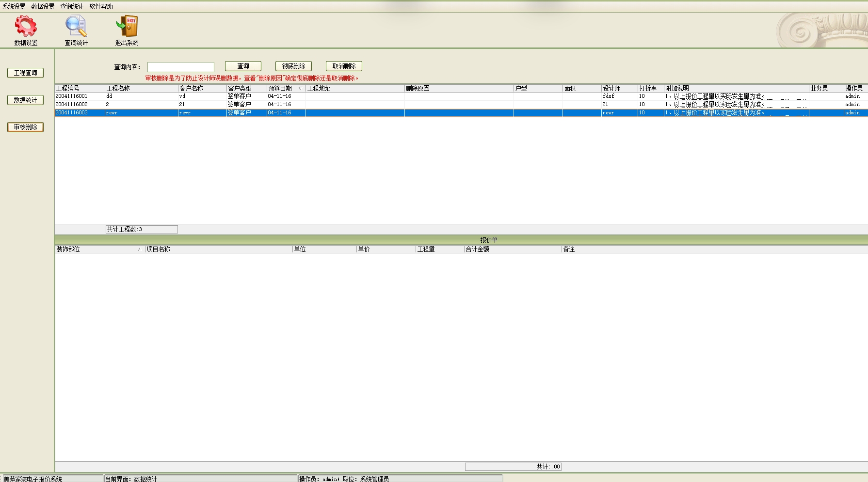This screenshot has width=868, height=482.
Task: Open 查询统计 magnifier icon
Action: [x=76, y=27]
